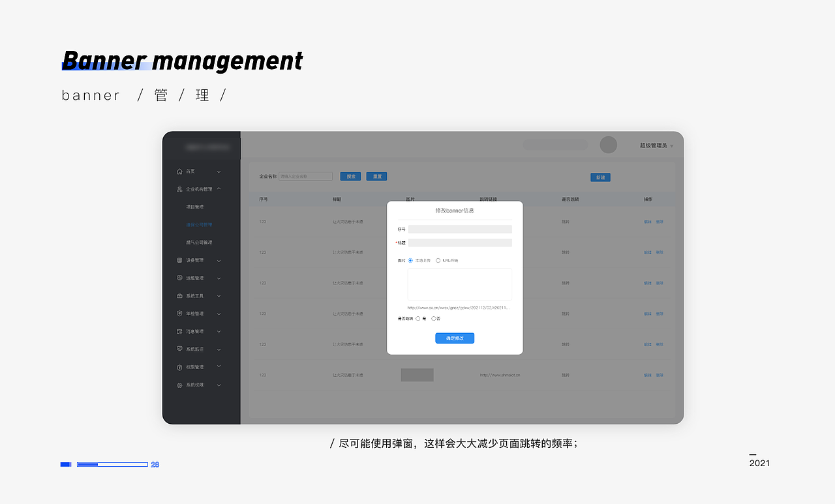Viewport: 835px width, 504px height.
Task: Click the 系统权限 gear icon
Action: tap(179, 385)
